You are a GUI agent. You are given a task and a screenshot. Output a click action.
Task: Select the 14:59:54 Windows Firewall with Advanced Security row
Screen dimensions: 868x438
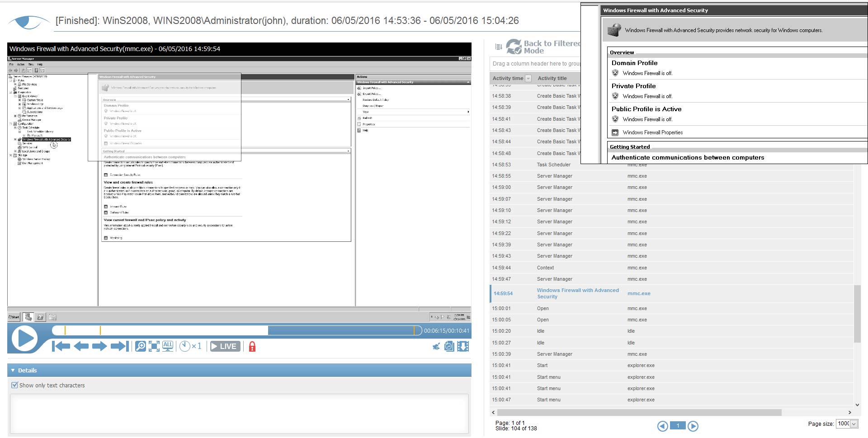pyautogui.click(x=671, y=293)
